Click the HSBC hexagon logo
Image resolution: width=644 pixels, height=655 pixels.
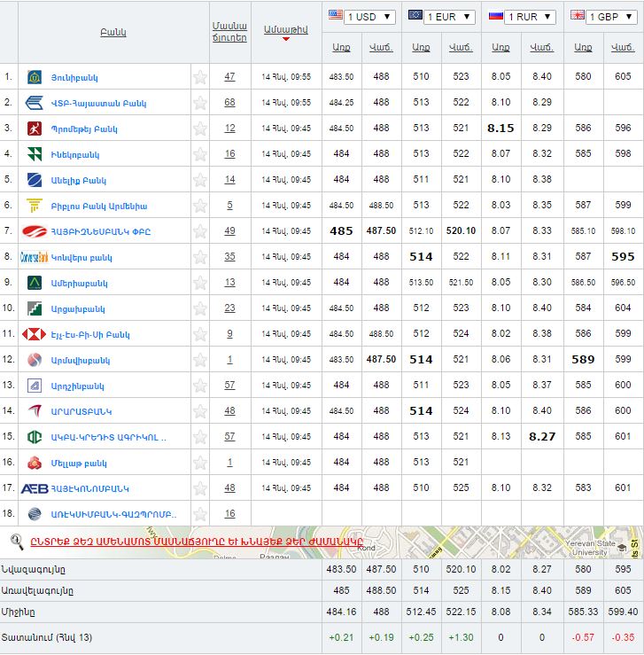point(35,334)
